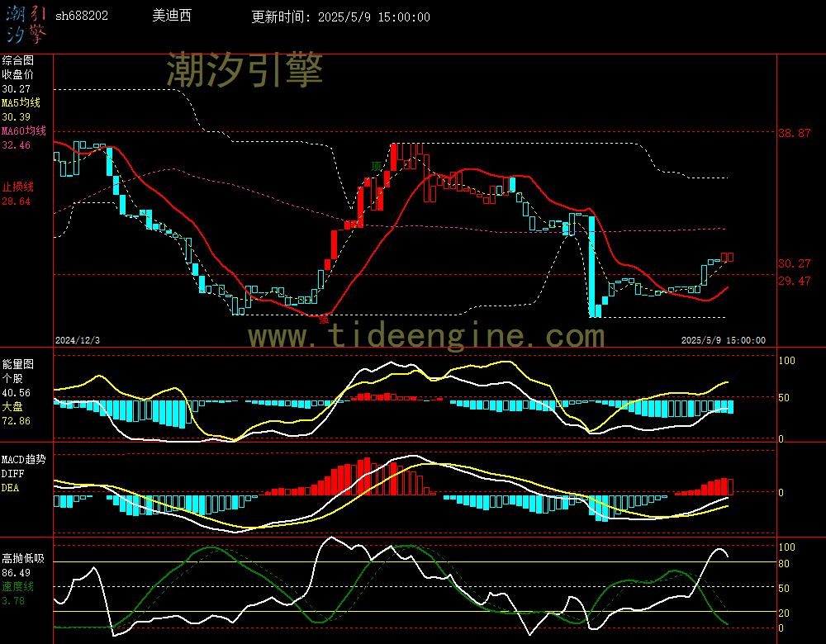The height and width of the screenshot is (644, 826).
Task: Click the stock name 美迪西
Action: pos(172,16)
